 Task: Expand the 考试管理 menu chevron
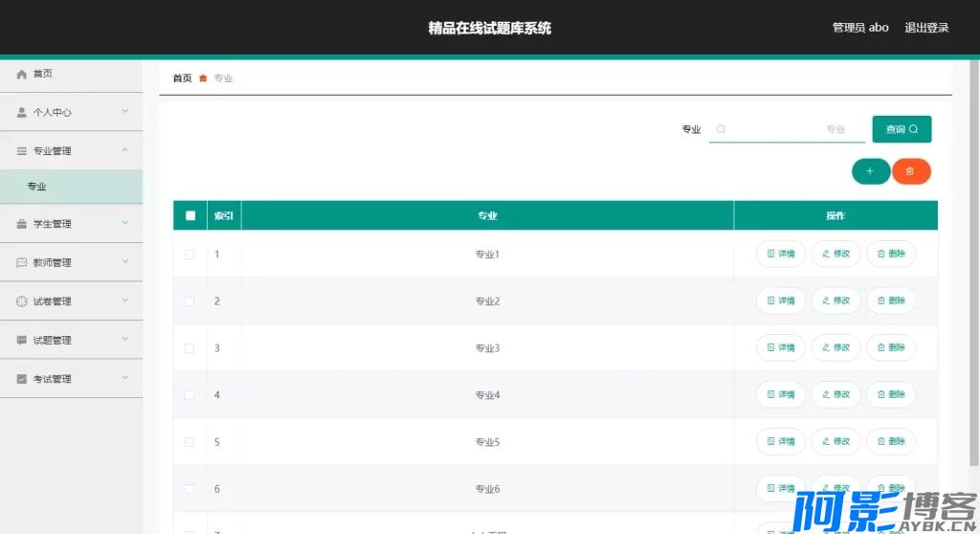125,379
